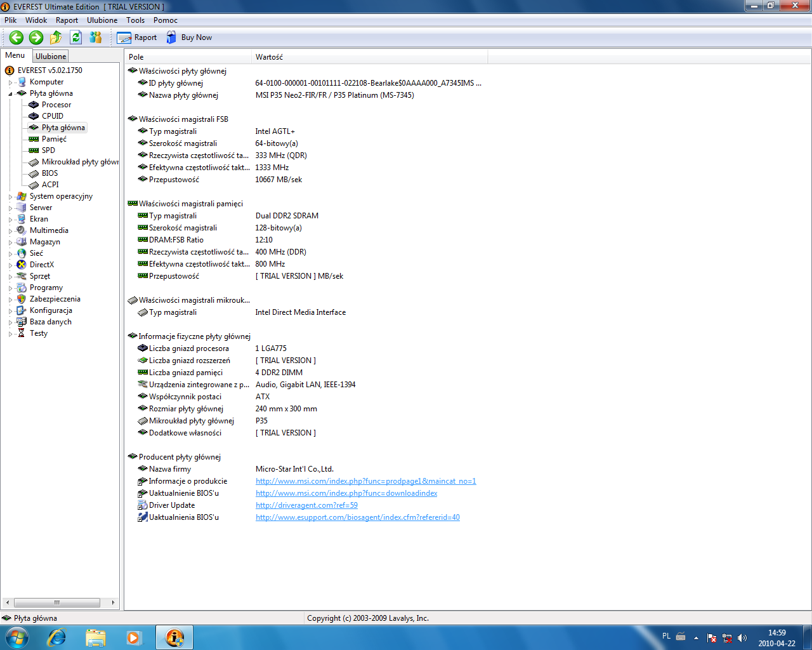Open the Raport menu
The width and height of the screenshot is (812, 650).
[67, 20]
